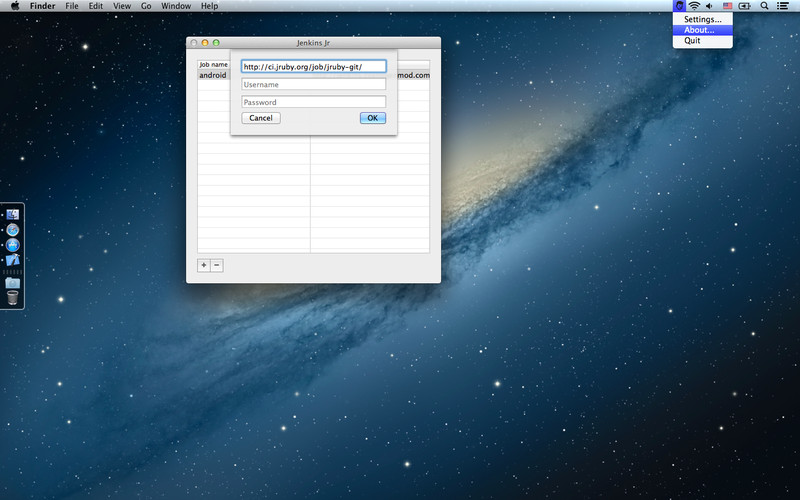Open the Window menu
Viewport: 800px width, 500px height.
coord(176,6)
